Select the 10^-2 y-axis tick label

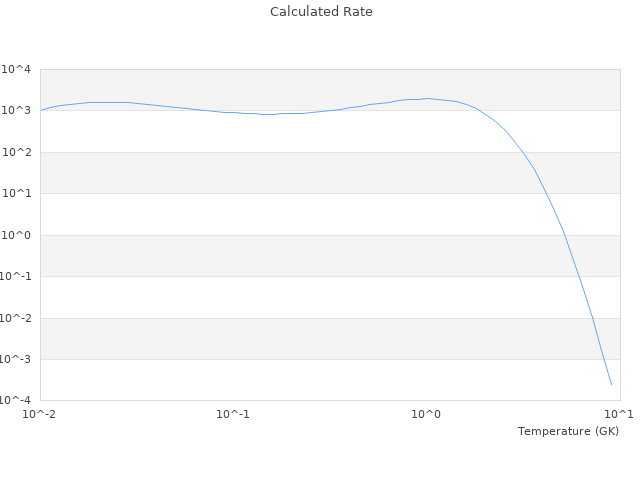click(x=15, y=319)
